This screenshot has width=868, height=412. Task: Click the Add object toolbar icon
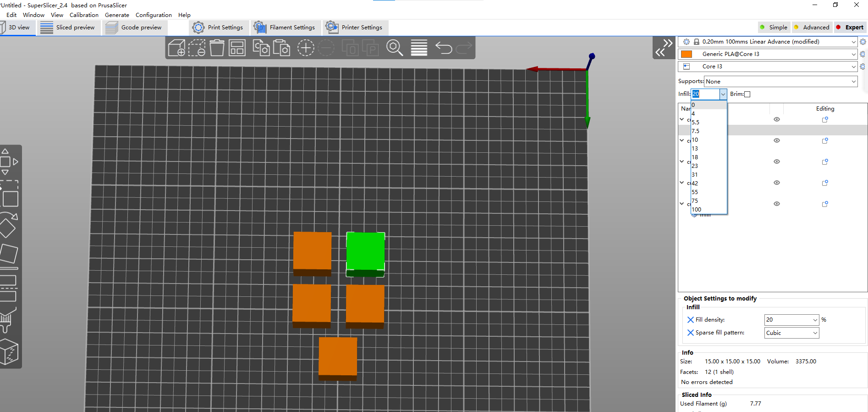point(176,48)
